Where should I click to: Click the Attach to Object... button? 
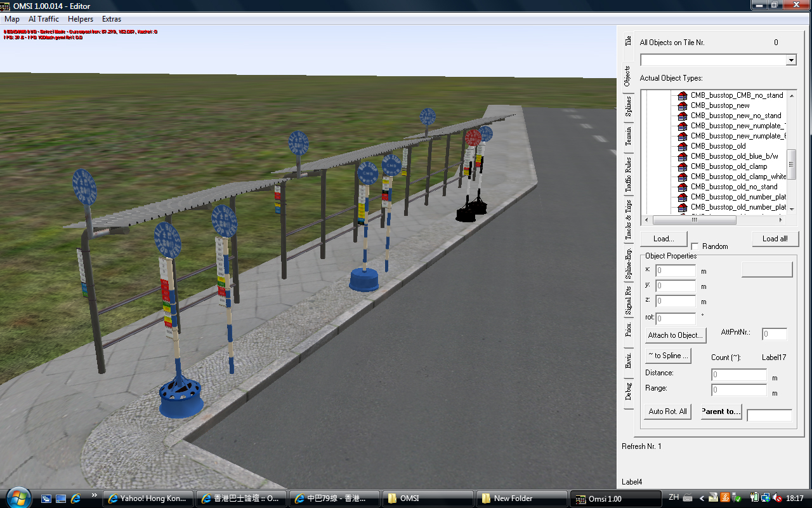coord(676,335)
